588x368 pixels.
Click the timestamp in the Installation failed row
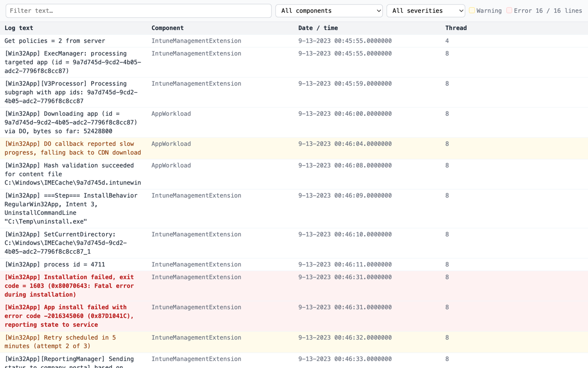345,277
